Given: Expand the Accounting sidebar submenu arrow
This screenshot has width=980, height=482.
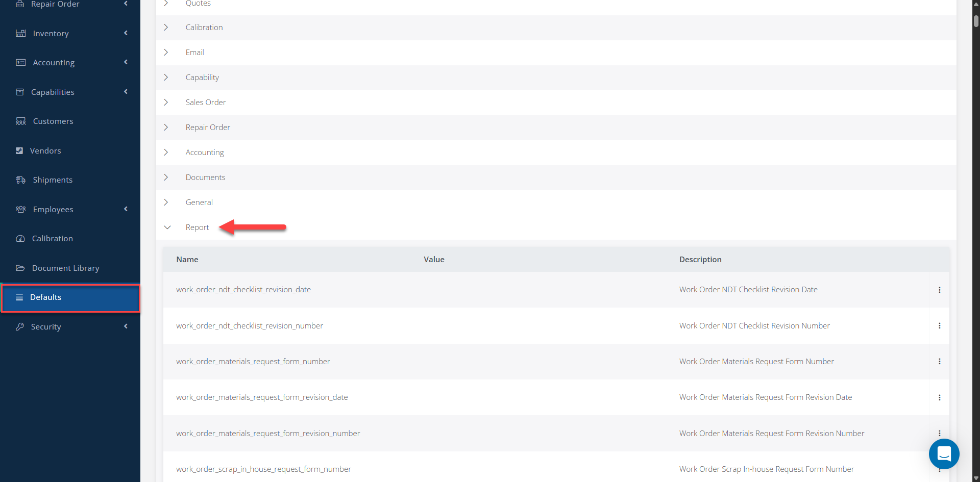Looking at the screenshot, I should pos(126,62).
